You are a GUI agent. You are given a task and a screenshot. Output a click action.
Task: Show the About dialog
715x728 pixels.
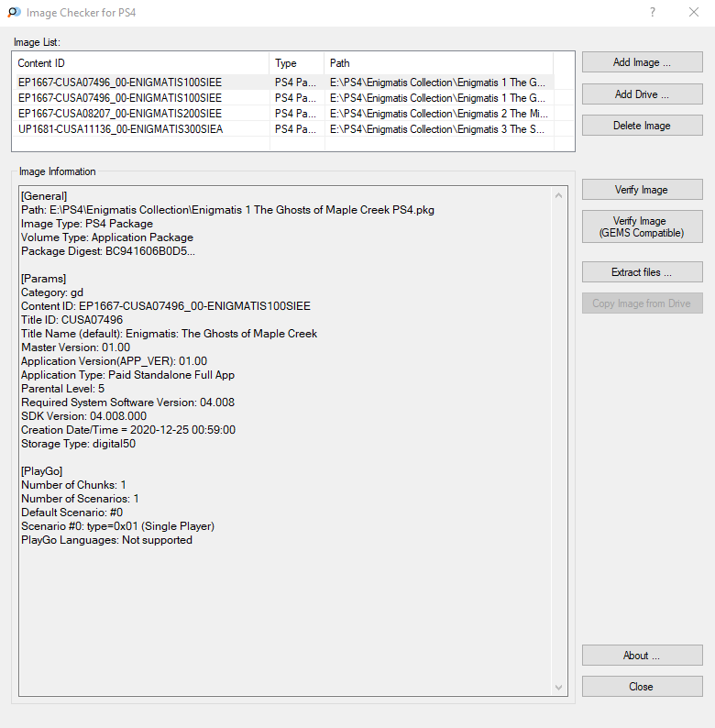pyautogui.click(x=642, y=655)
